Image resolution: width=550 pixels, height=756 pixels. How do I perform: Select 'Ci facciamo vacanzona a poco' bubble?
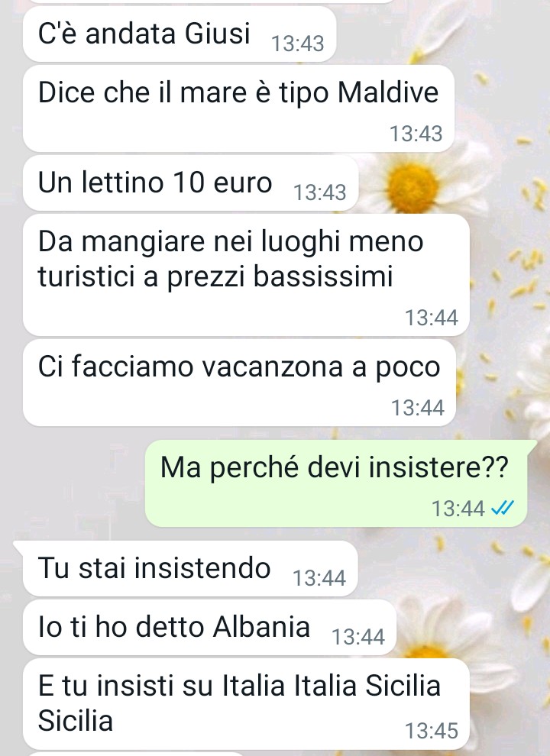[x=239, y=383]
